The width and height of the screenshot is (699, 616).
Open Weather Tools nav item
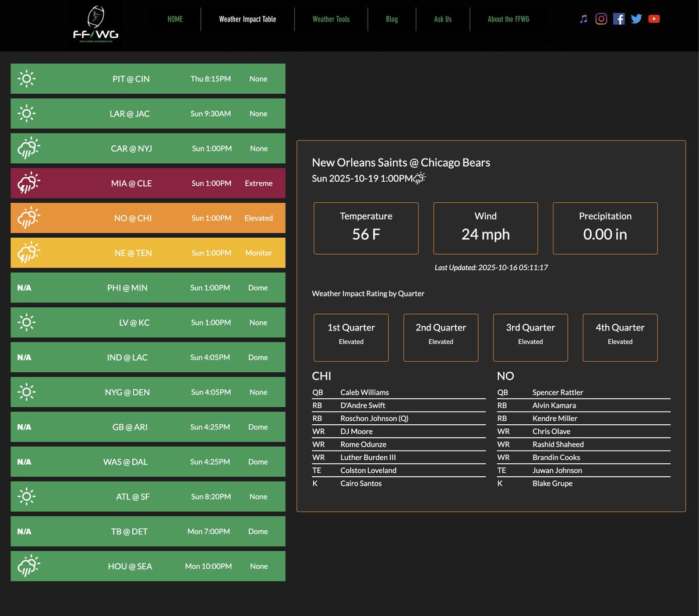pos(331,19)
